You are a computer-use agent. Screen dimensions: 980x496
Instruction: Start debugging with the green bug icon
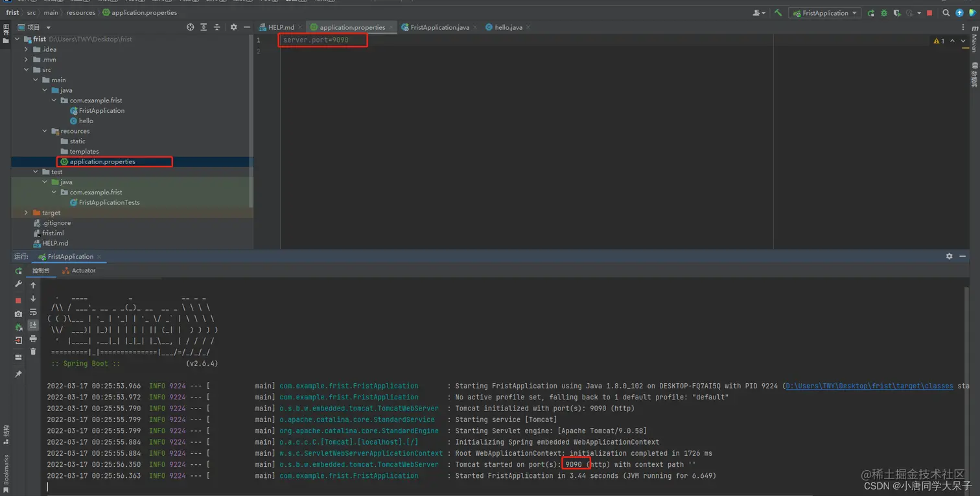pyautogui.click(x=883, y=13)
